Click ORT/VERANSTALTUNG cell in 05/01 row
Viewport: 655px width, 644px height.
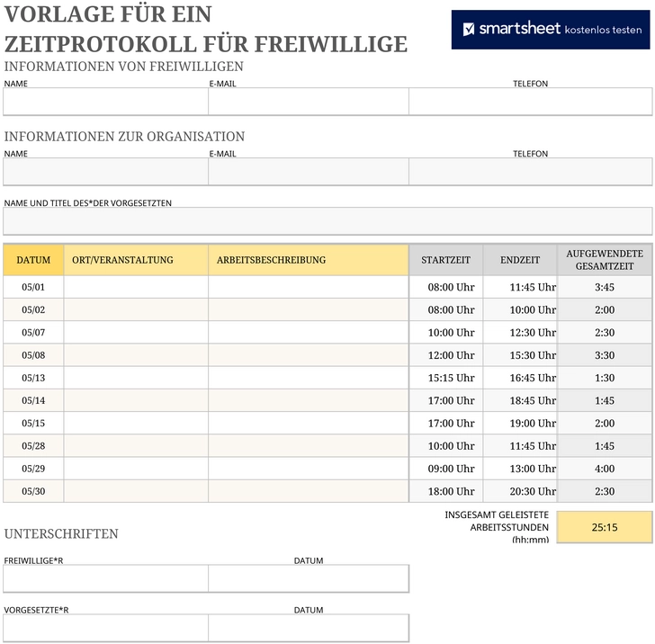click(136, 287)
